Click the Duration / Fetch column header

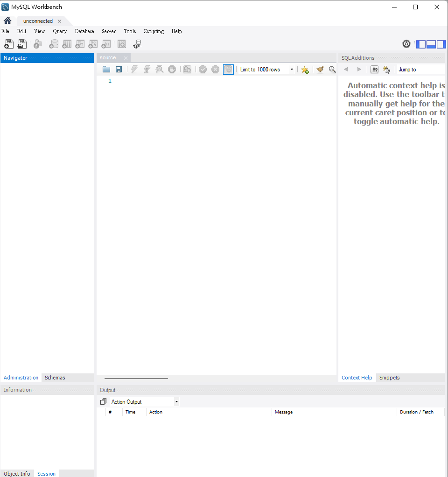(x=420, y=412)
